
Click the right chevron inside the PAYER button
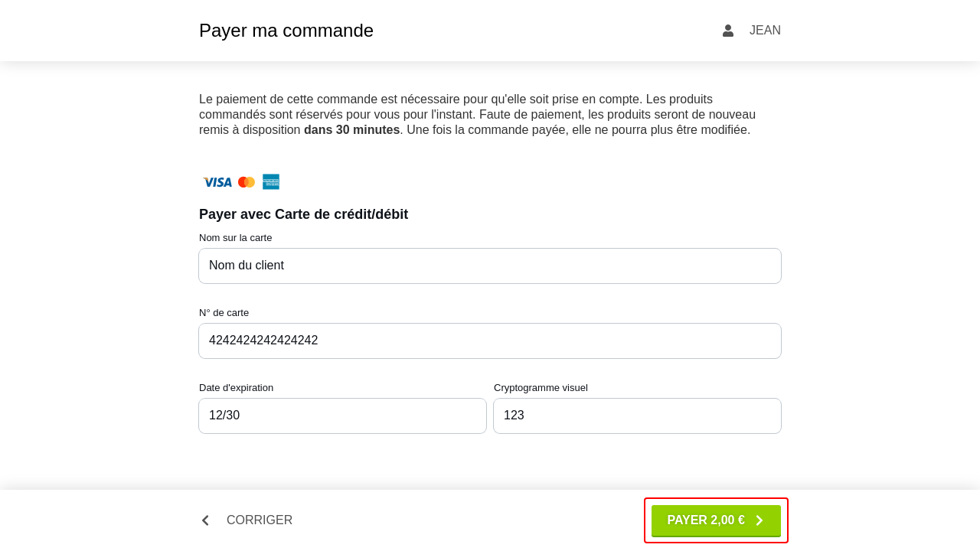[x=759, y=520]
